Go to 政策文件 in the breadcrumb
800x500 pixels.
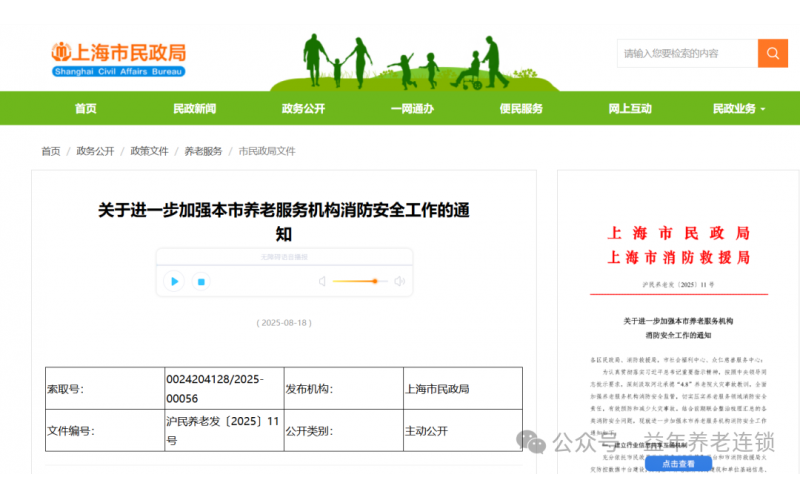pyautogui.click(x=149, y=151)
